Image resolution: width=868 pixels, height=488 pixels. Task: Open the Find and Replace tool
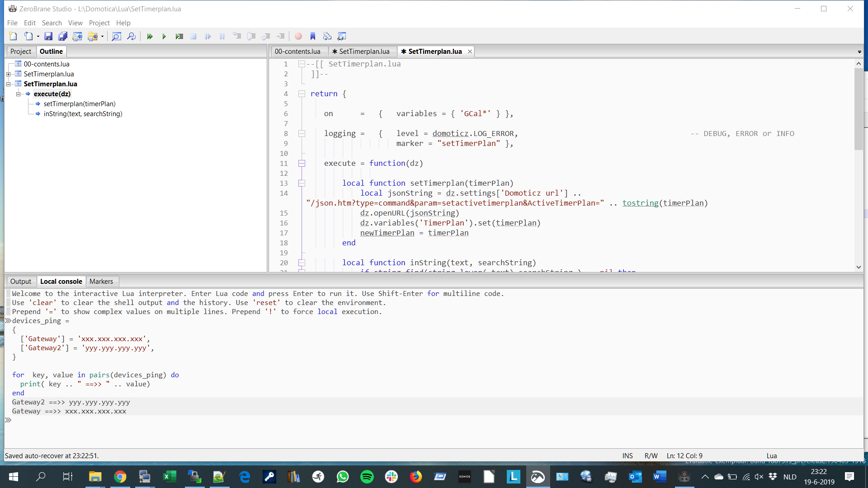(x=131, y=36)
